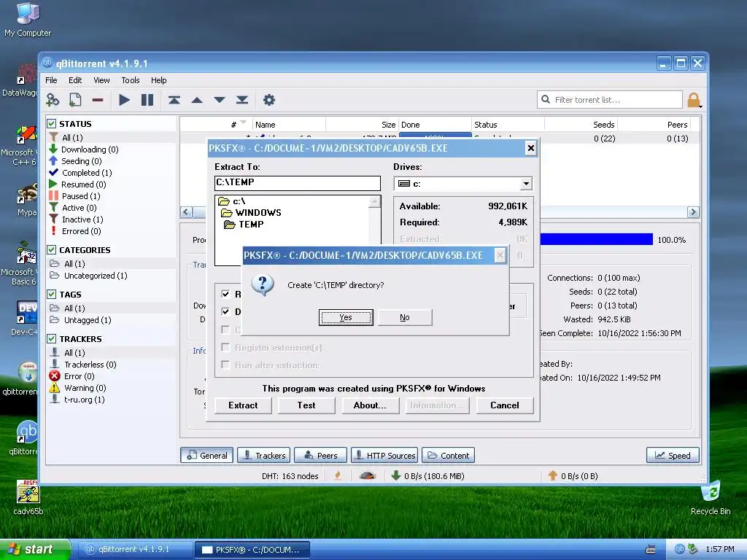This screenshot has height=560, width=747.
Task: Toggle the STATUS section checkbox
Action: tap(52, 124)
